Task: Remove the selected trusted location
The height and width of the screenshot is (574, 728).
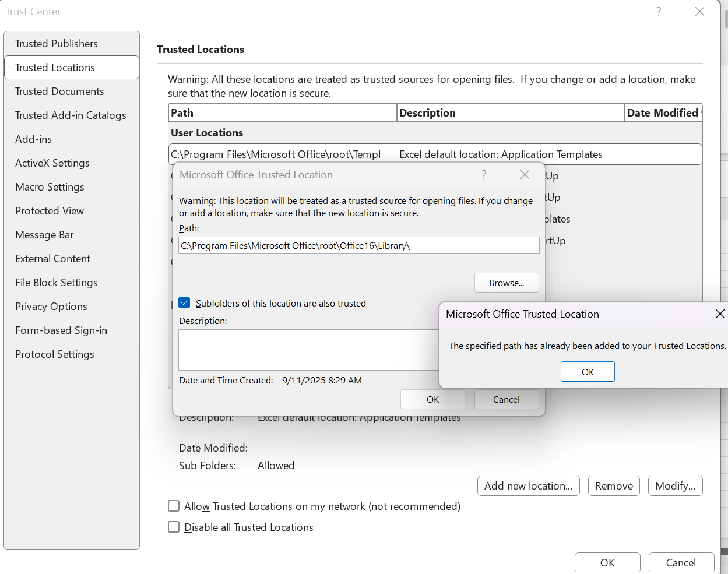Action: (x=614, y=486)
